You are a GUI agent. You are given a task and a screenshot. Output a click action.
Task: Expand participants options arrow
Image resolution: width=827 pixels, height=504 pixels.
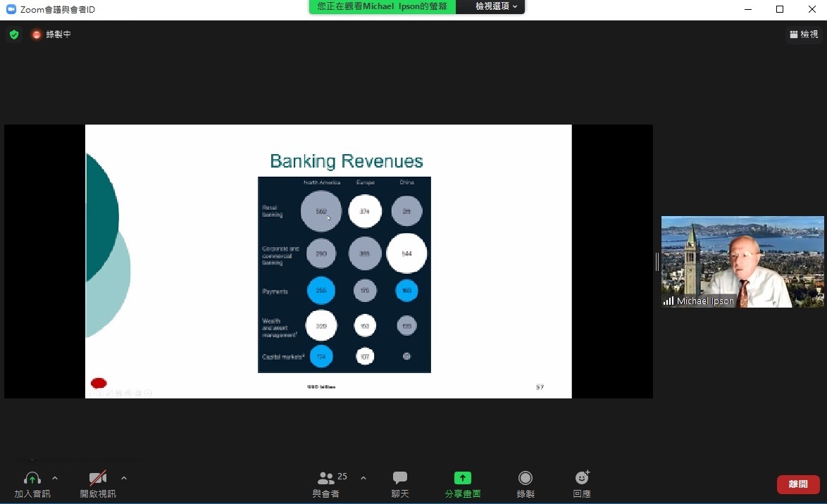click(x=363, y=478)
